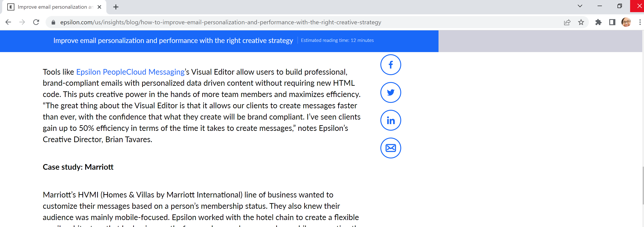Bookmark this page with star icon

coord(581,22)
